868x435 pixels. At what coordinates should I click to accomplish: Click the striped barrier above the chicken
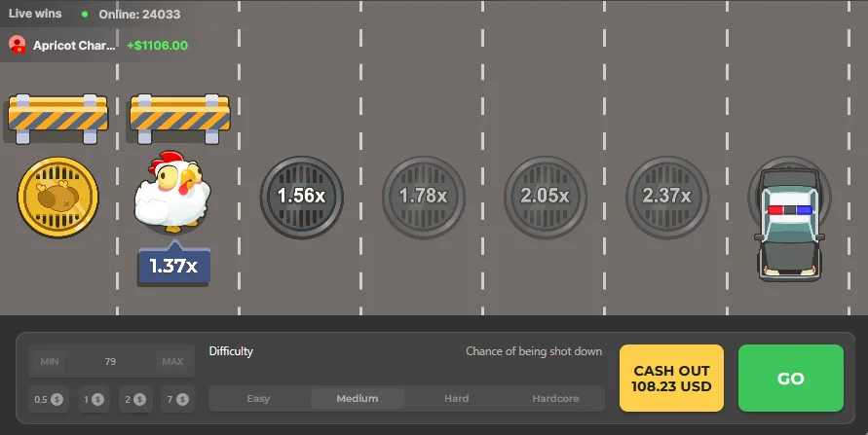click(180, 119)
